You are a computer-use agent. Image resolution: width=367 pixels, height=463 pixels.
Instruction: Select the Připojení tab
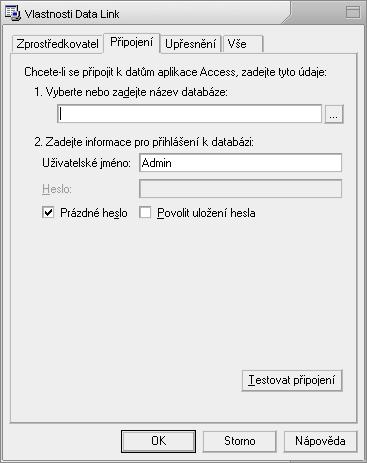[x=132, y=42]
